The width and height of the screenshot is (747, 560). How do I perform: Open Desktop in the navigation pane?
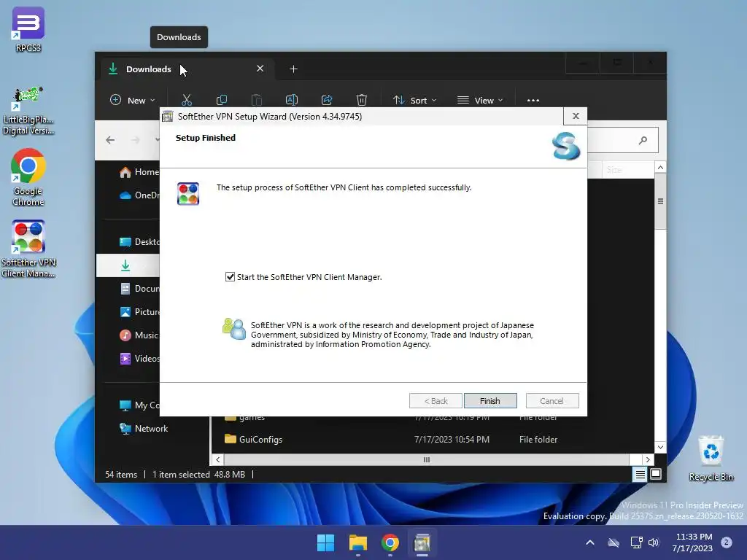(139, 242)
